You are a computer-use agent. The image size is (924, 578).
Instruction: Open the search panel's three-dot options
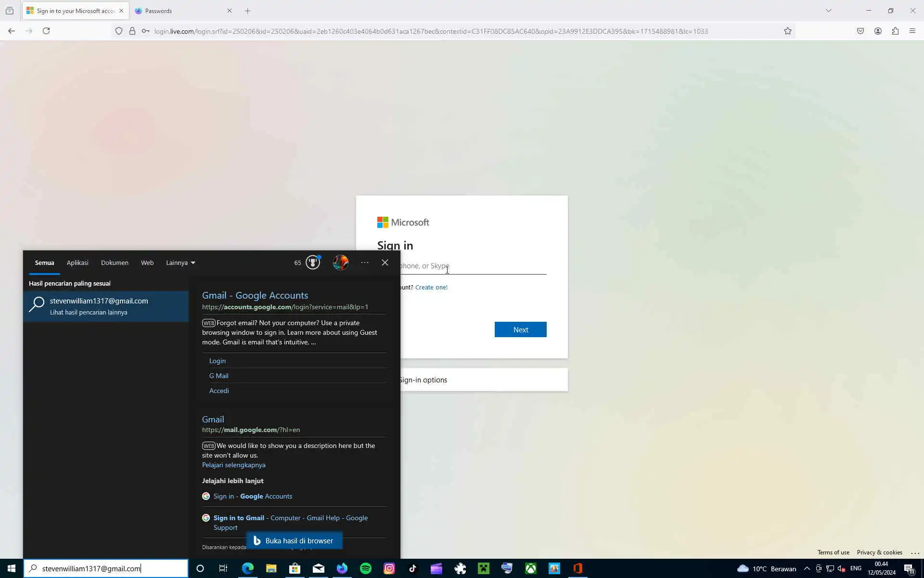point(365,263)
